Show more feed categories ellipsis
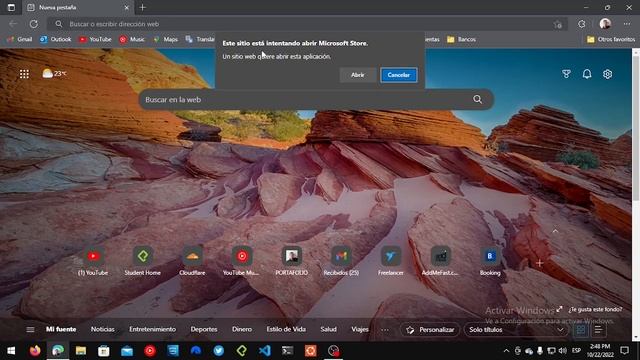The height and width of the screenshot is (360, 640). [385, 329]
